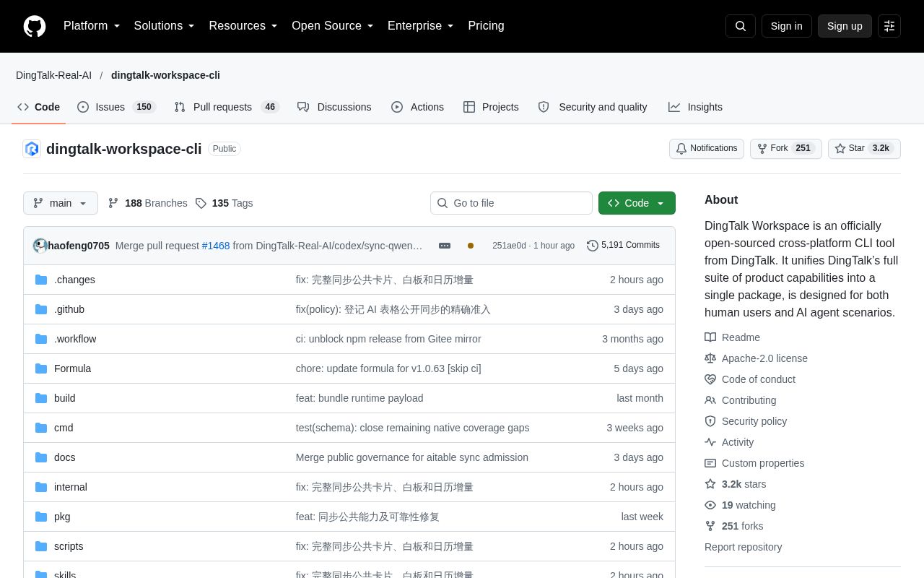
Task: Open the GitHub homepage logo
Action: (x=35, y=26)
